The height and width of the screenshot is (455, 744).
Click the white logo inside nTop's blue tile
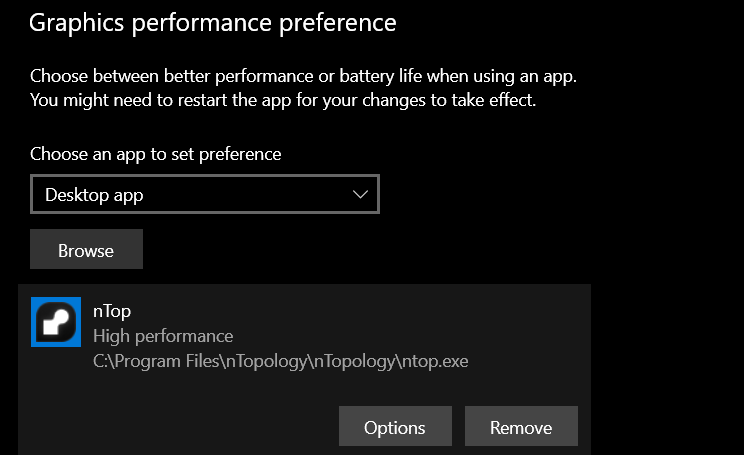coord(56,323)
